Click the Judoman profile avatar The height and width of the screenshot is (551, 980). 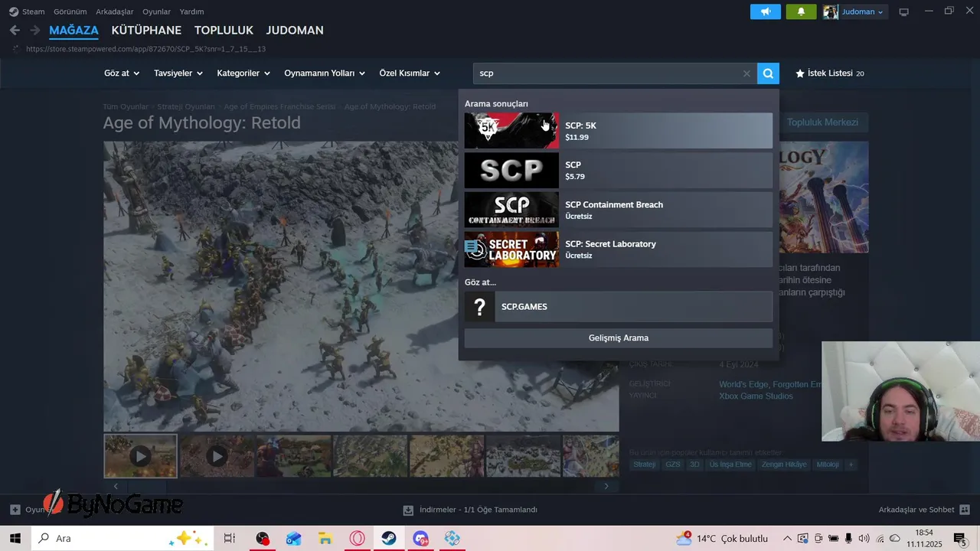tap(831, 11)
